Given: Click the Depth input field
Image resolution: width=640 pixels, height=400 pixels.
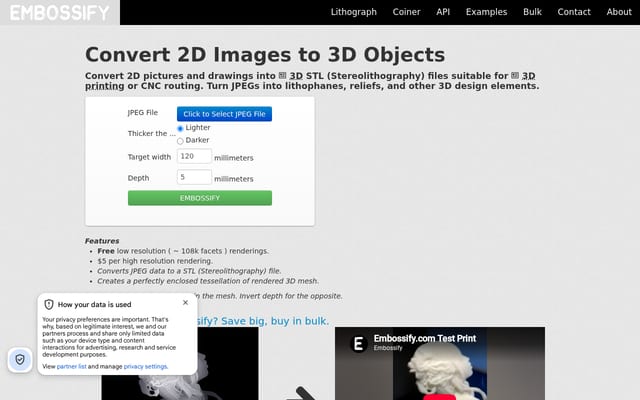Looking at the screenshot, I should click(x=194, y=177).
